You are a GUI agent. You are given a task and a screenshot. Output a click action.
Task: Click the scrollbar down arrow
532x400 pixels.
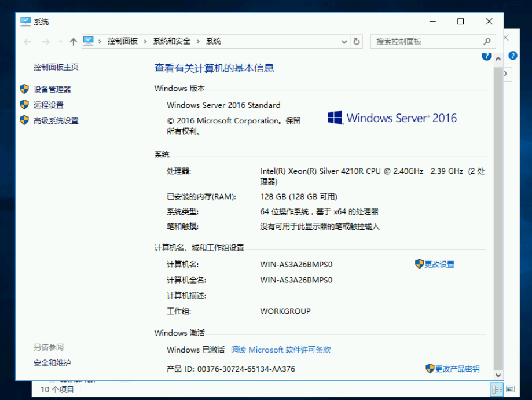[498, 375]
